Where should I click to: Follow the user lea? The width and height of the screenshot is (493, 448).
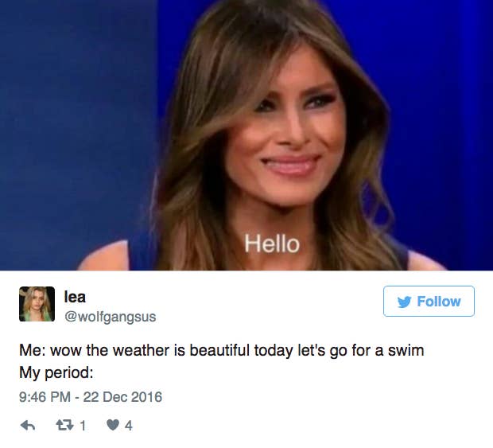[x=429, y=301]
